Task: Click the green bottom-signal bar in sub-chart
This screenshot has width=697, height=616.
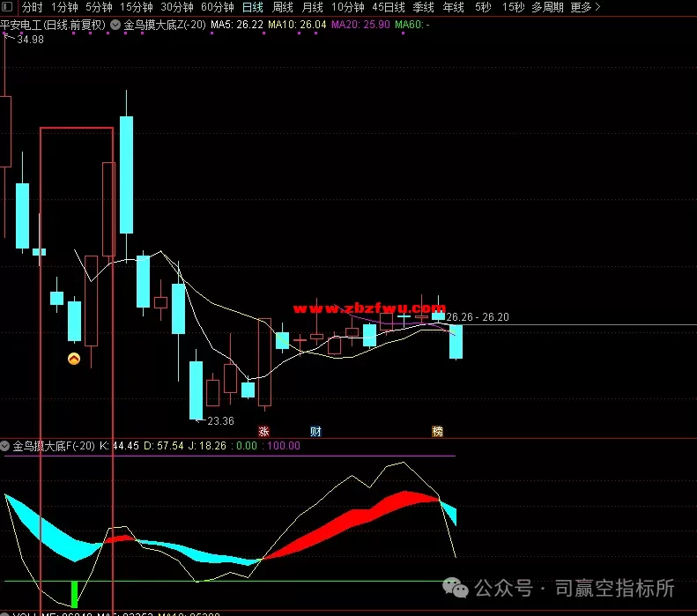Action: coord(74,594)
